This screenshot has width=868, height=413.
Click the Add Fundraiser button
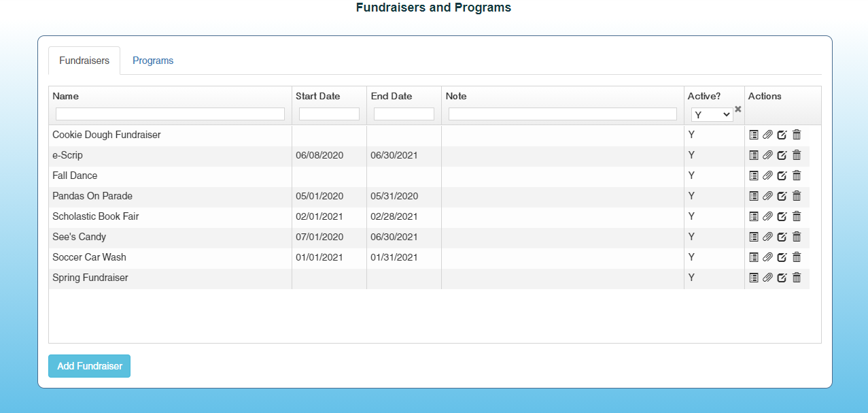pyautogui.click(x=89, y=366)
